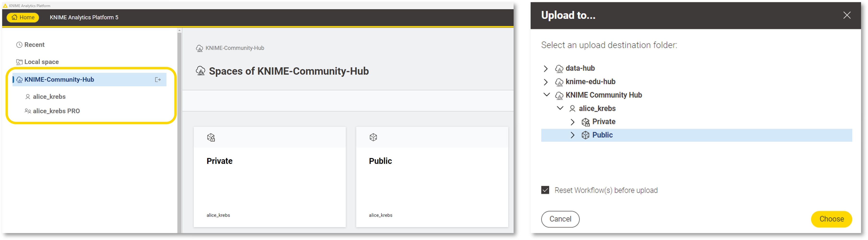Click the cube icon on Public card

(373, 137)
